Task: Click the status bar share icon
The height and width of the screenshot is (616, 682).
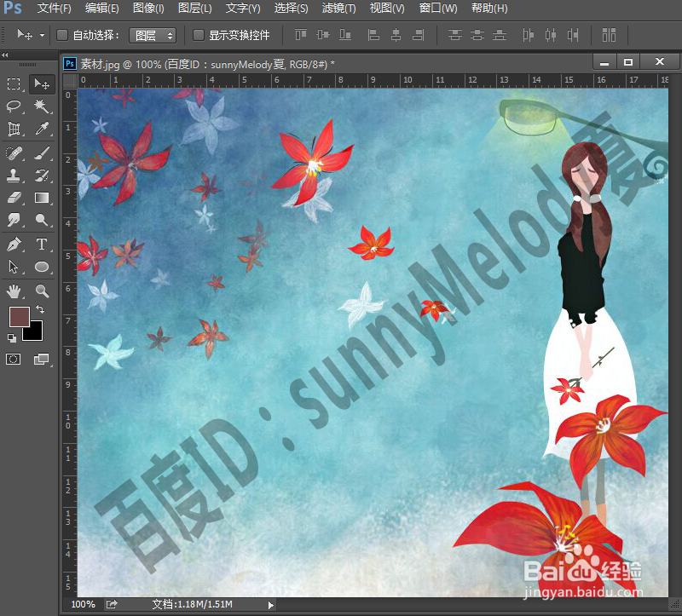Action: (112, 604)
